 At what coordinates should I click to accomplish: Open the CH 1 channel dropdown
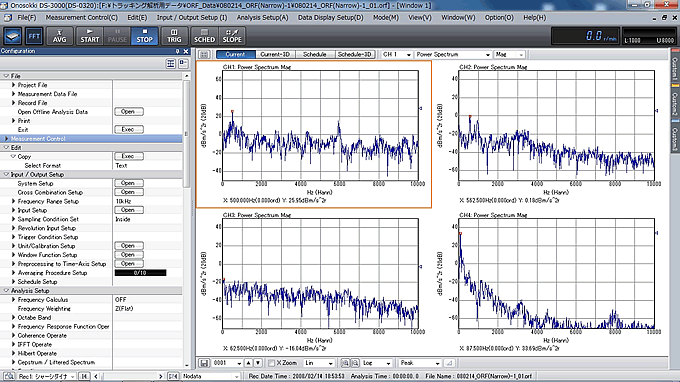397,55
